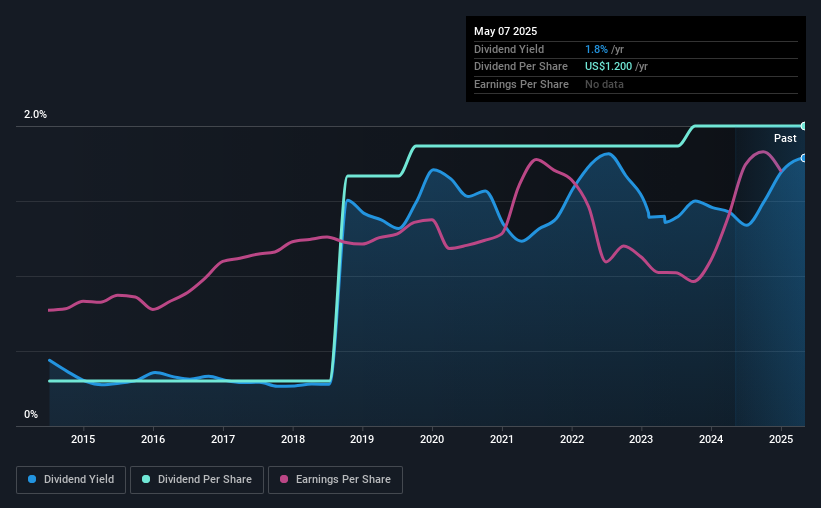This screenshot has width=821, height=508.
Task: Toggle the Earnings Per Share legend button
Action: coord(336,480)
